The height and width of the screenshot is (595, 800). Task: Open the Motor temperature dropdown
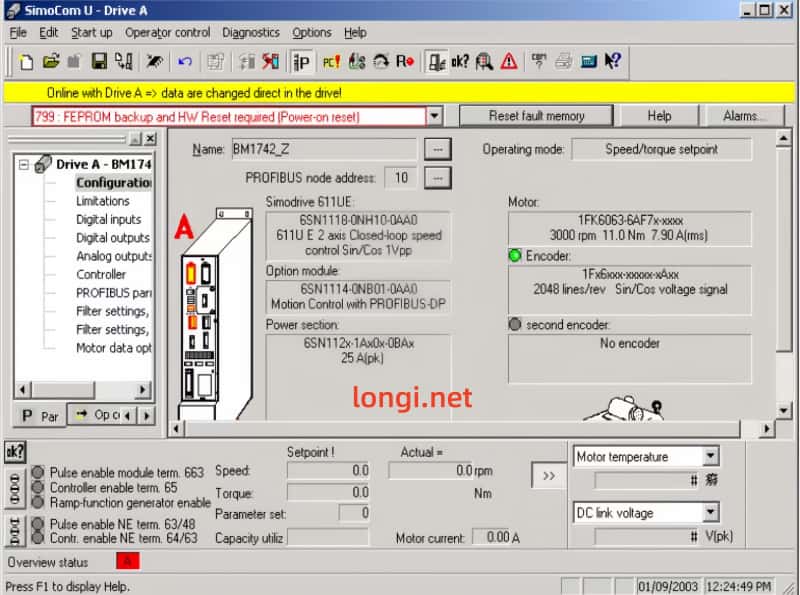(710, 457)
